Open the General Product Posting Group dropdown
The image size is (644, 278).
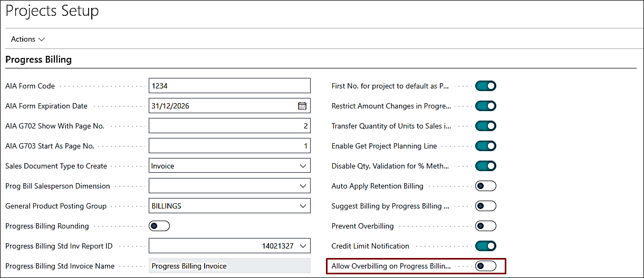[x=303, y=206]
